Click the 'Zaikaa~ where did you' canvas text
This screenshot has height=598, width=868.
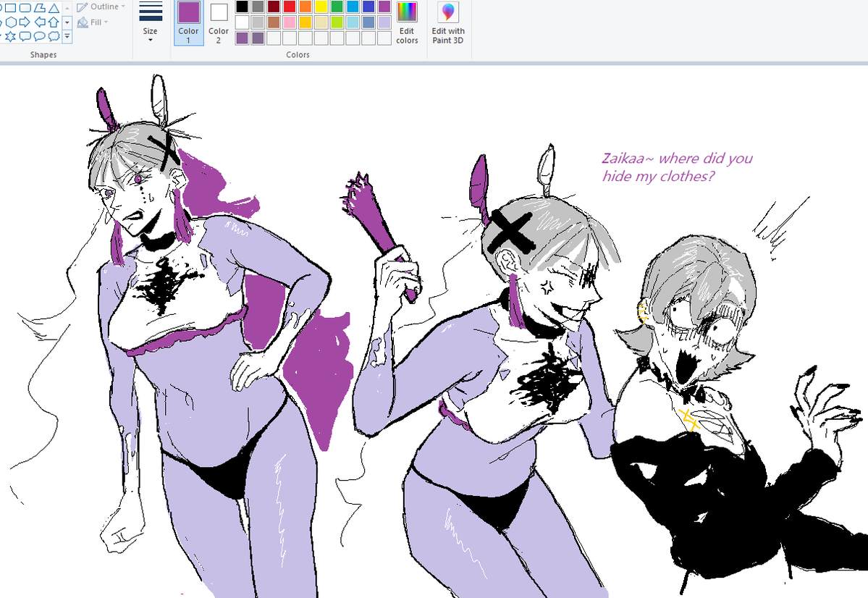click(678, 159)
